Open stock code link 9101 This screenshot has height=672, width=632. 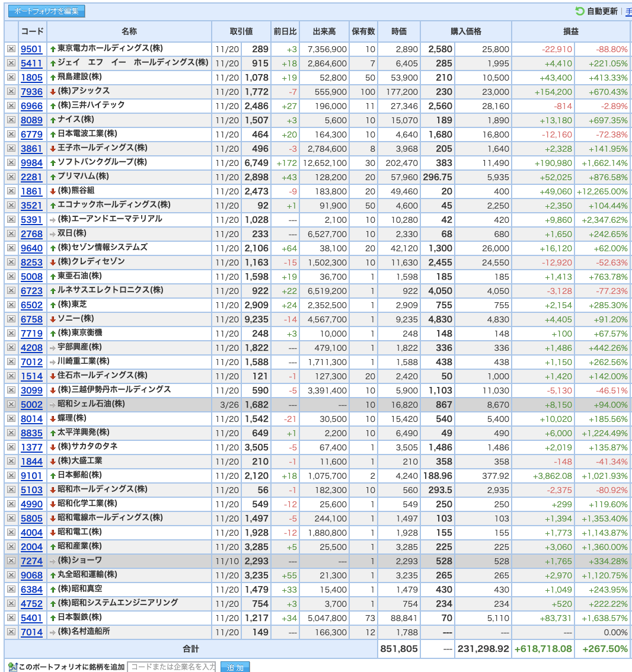(32, 476)
